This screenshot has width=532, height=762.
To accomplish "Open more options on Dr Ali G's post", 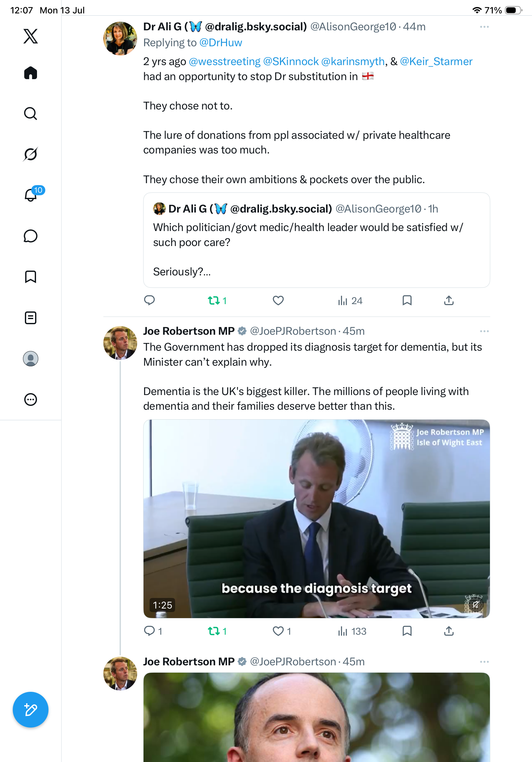I will click(x=484, y=26).
